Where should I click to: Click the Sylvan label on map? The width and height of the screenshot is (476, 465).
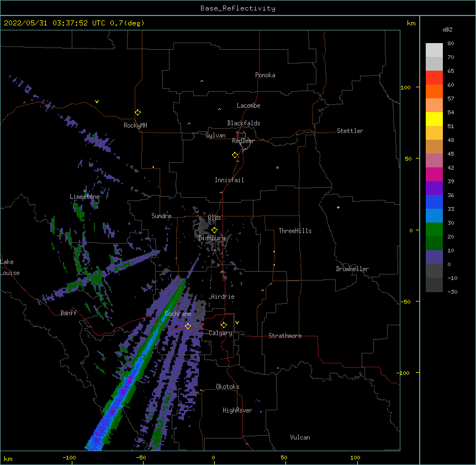pos(215,135)
